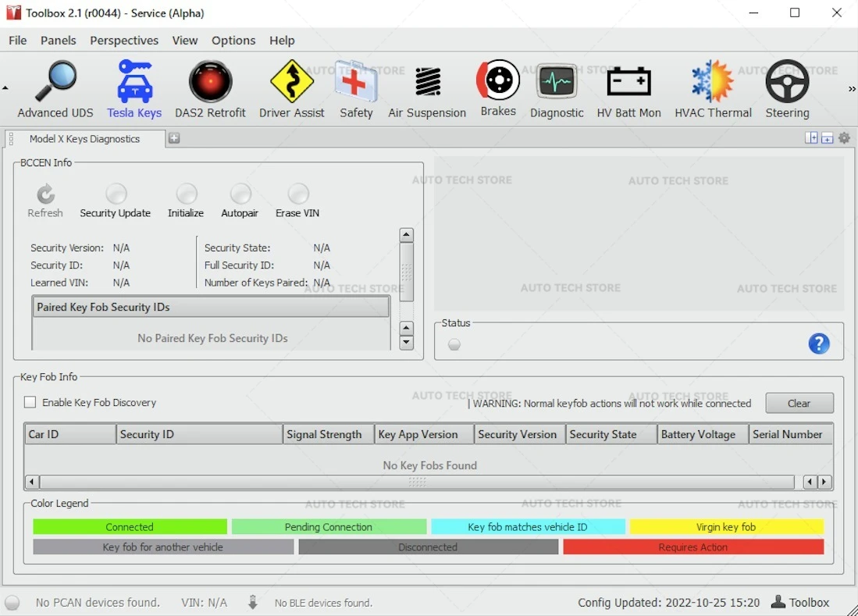Click the Security State column header
The height and width of the screenshot is (616, 858).
click(x=611, y=434)
